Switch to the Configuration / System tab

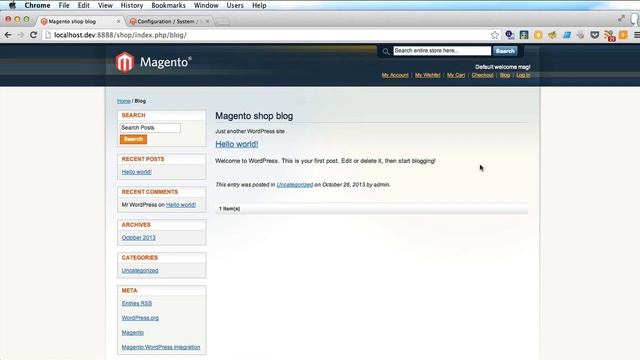tap(169, 21)
